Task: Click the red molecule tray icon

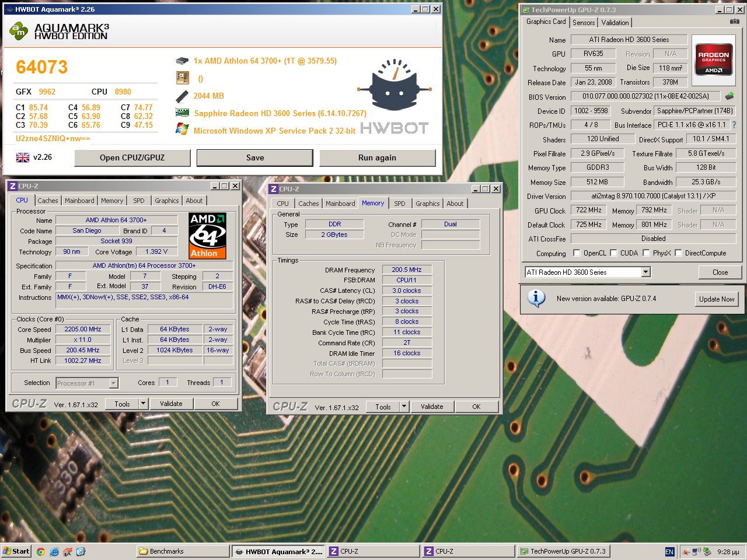Action: 686,551
